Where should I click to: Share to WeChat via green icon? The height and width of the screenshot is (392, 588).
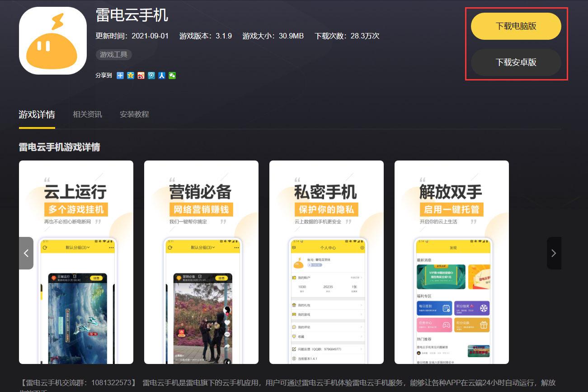(x=172, y=76)
